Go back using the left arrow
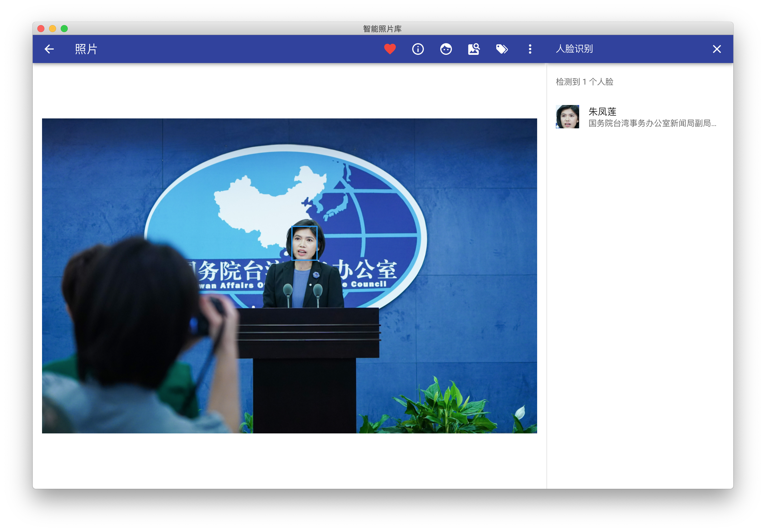This screenshot has height=532, width=766. coord(49,49)
